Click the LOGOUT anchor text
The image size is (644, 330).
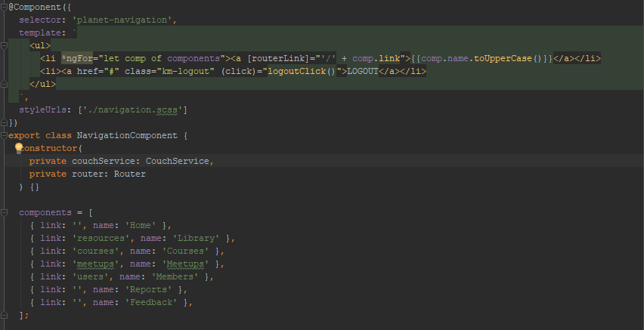(x=363, y=71)
